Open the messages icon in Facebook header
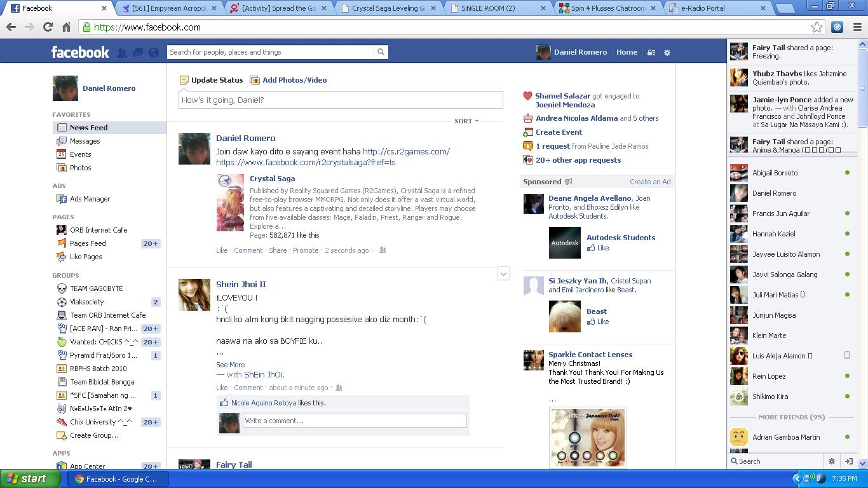 tap(137, 53)
